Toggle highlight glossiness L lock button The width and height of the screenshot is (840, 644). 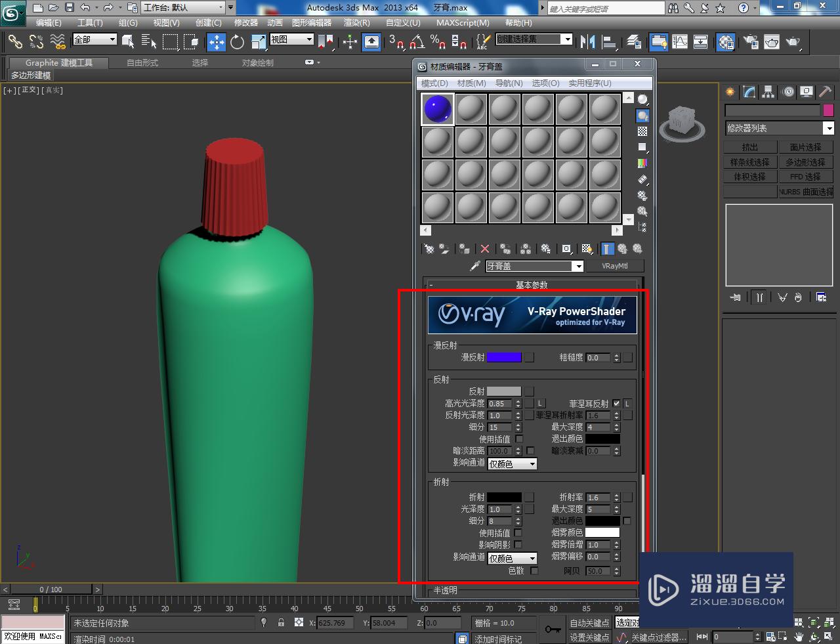(x=541, y=403)
